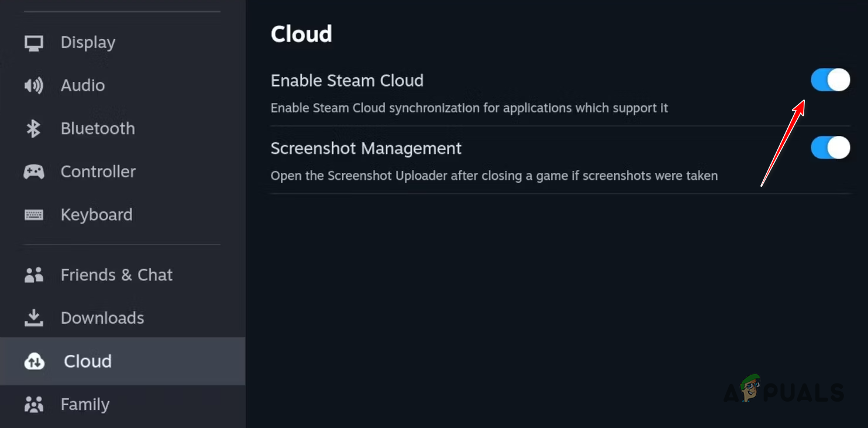Select the Display monitor icon

coord(33,42)
